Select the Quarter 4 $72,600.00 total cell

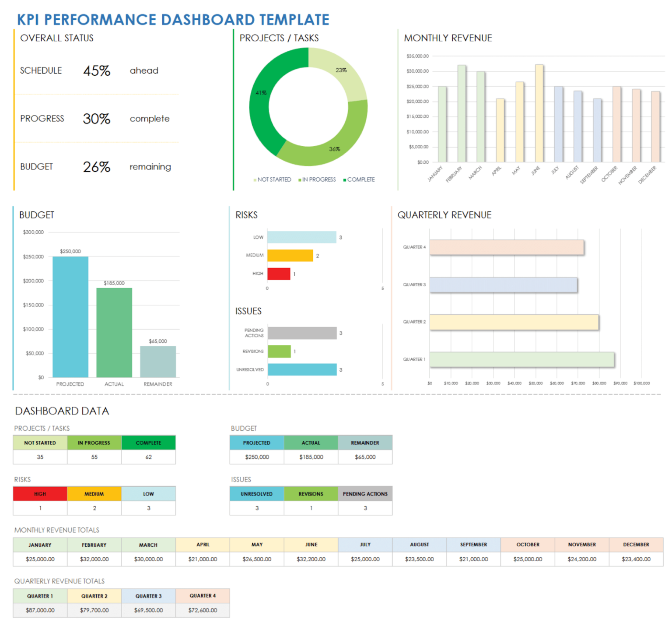coord(203,610)
